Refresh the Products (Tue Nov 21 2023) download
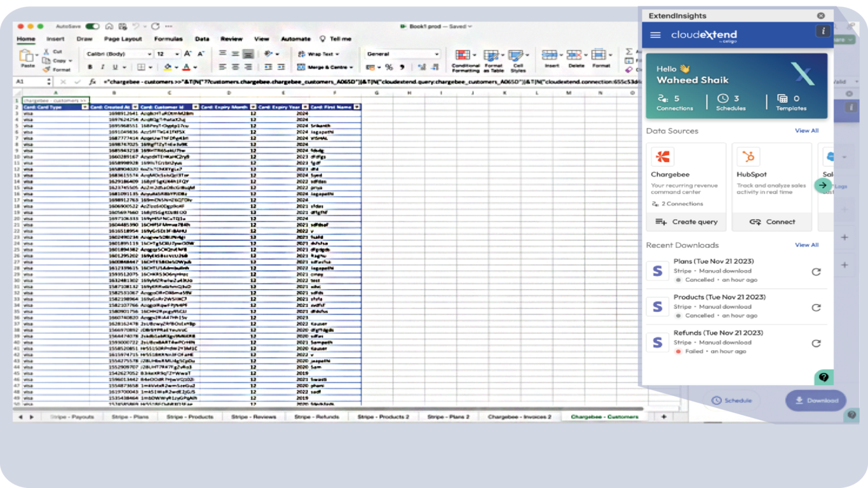The width and height of the screenshot is (868, 488). (x=816, y=307)
